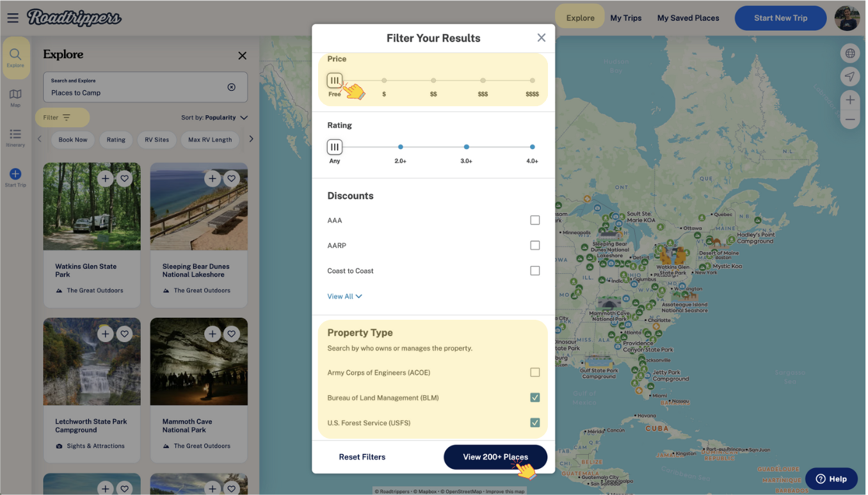Set price slider to $$$
This screenshot has height=495, width=868.
483,81
